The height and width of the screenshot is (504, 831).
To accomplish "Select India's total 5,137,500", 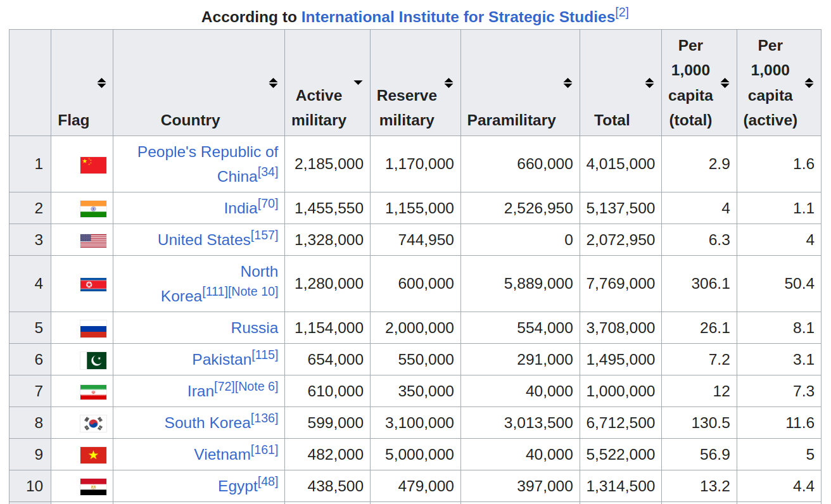I will click(621, 208).
